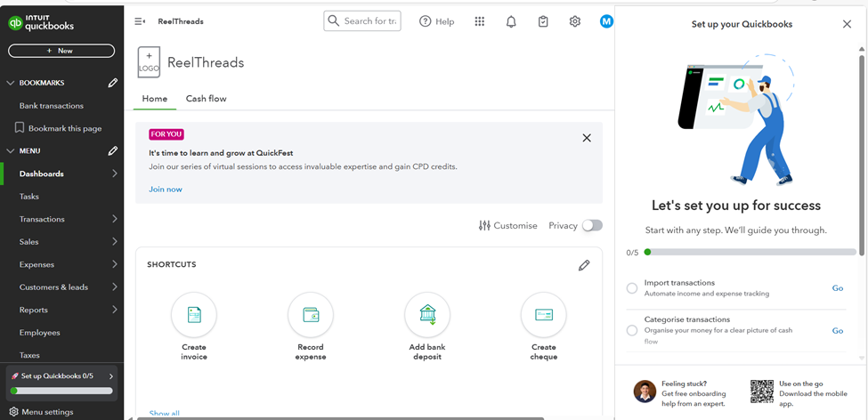Collapse the BOOKMARKS section chevron
This screenshot has width=868, height=420.
pos(10,83)
